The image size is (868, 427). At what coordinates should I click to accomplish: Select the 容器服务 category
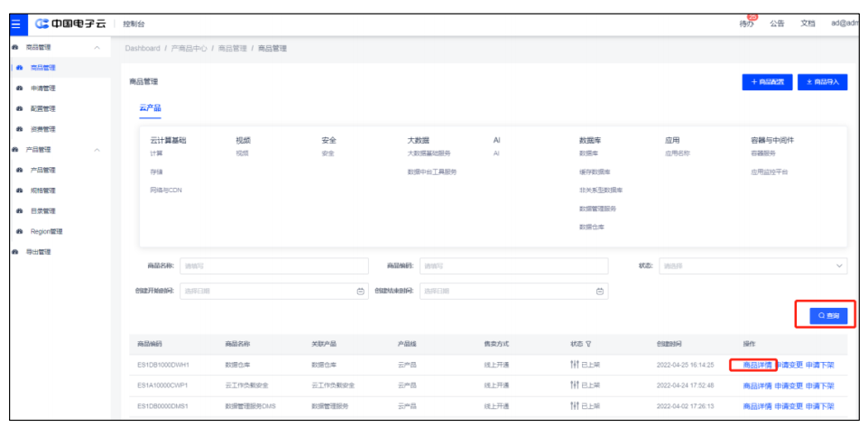pyautogui.click(x=762, y=154)
